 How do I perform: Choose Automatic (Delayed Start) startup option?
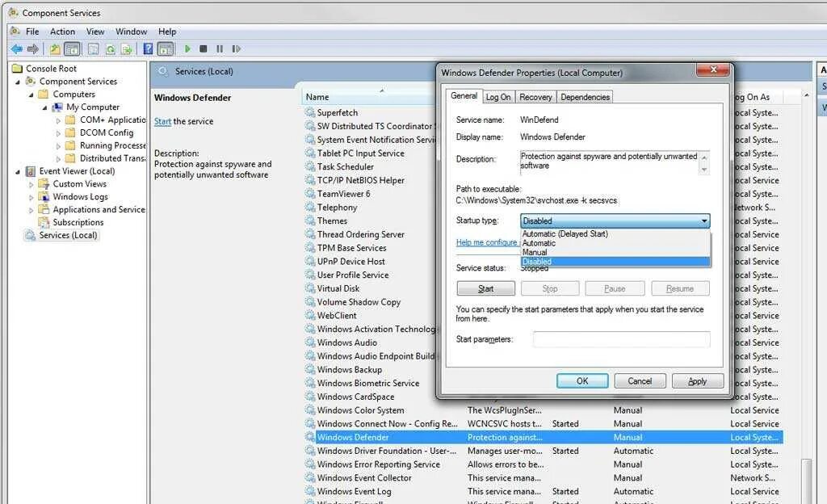[x=615, y=233]
